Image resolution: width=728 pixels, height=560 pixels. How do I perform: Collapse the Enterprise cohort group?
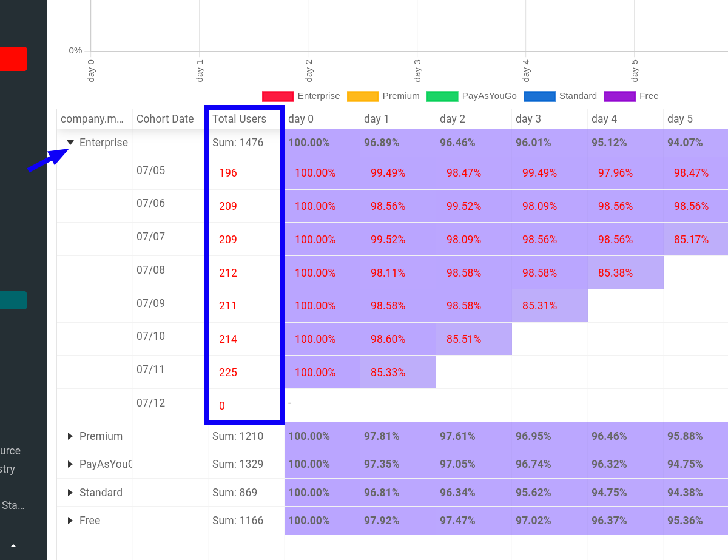(70, 143)
